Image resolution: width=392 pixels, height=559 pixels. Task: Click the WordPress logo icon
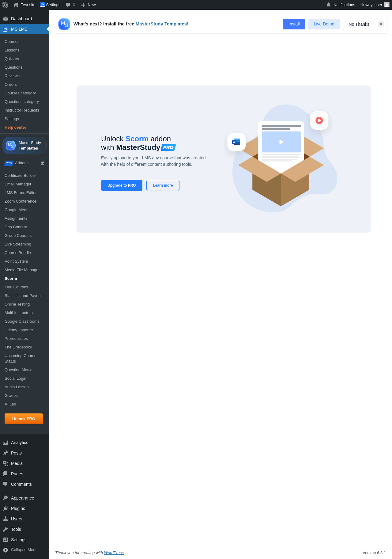pyautogui.click(x=5, y=5)
